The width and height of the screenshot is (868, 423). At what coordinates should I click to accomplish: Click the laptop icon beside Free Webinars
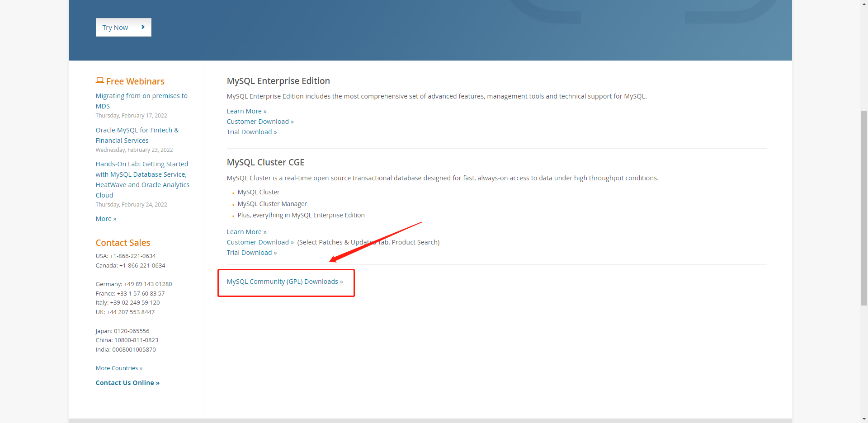(x=100, y=80)
